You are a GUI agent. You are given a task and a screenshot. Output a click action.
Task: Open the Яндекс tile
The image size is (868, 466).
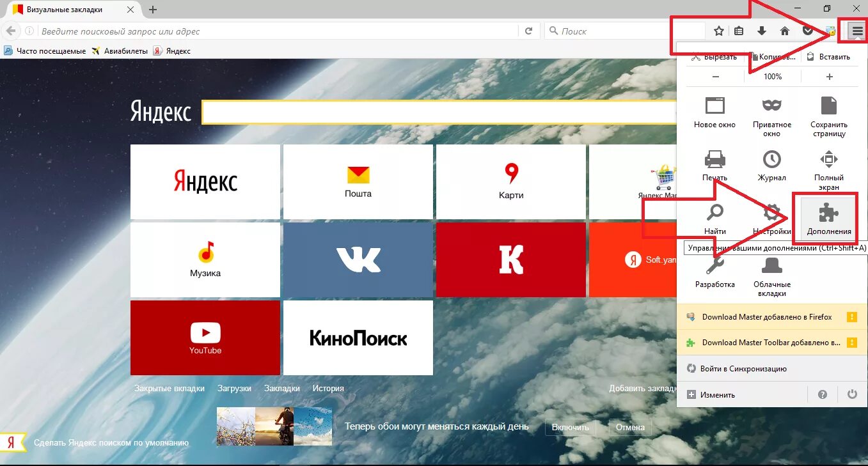(x=205, y=182)
